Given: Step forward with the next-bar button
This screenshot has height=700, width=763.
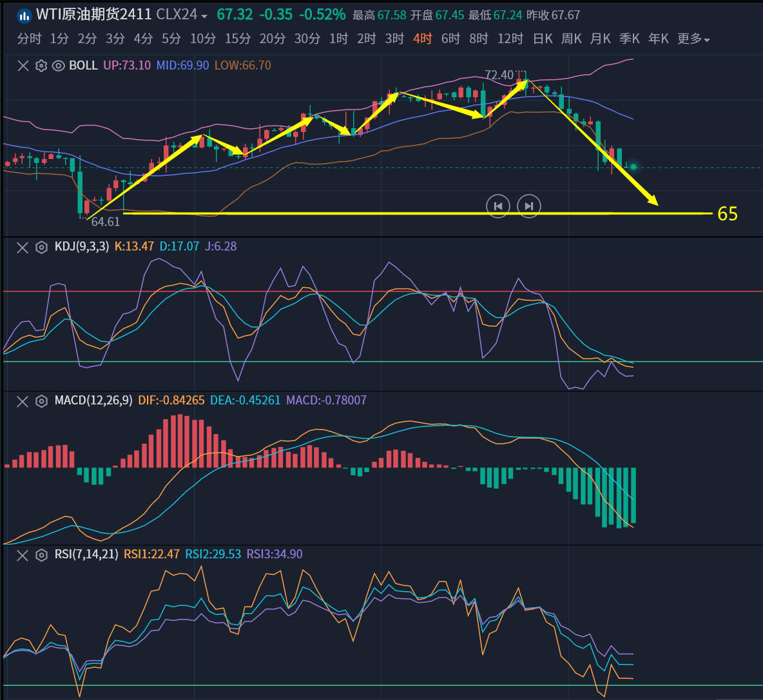Looking at the screenshot, I should pos(528,206).
